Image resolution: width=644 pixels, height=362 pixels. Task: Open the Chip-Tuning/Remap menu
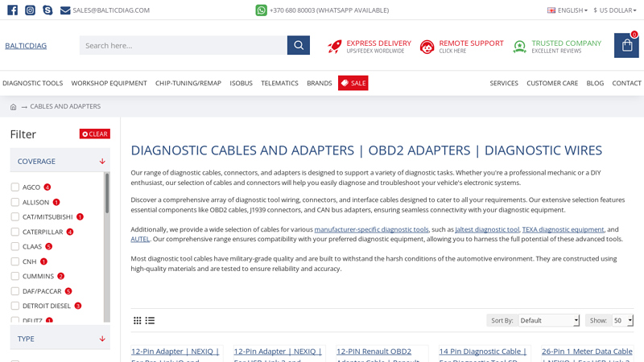coord(188,83)
